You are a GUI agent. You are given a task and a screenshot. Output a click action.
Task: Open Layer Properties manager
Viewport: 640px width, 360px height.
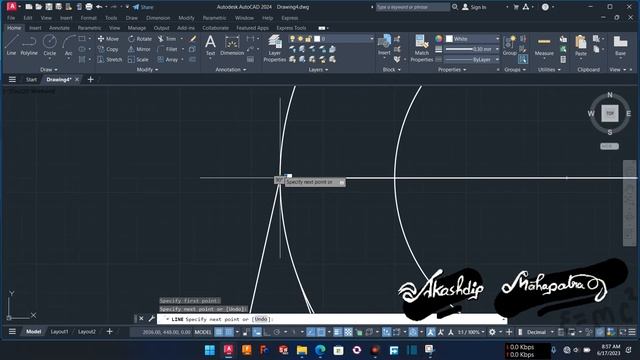(274, 48)
